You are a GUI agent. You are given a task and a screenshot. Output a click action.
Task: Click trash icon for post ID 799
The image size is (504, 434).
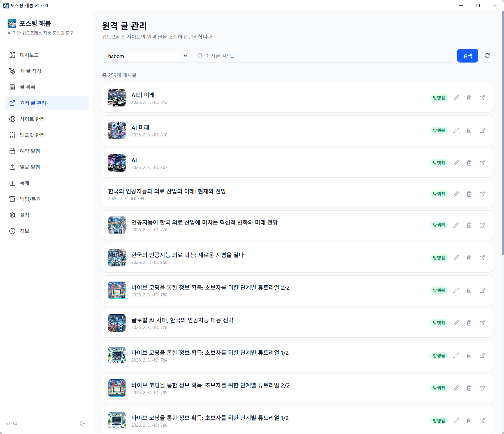[469, 194]
